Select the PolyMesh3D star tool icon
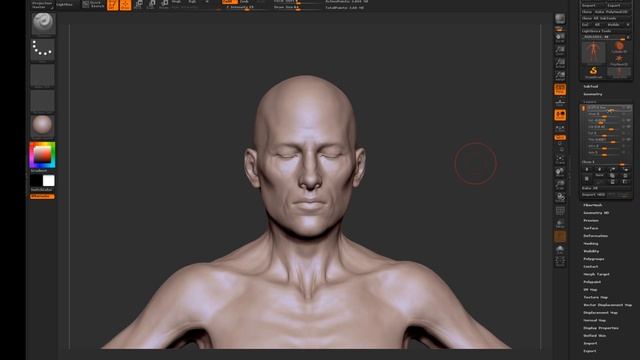The image size is (640, 360). point(619,60)
